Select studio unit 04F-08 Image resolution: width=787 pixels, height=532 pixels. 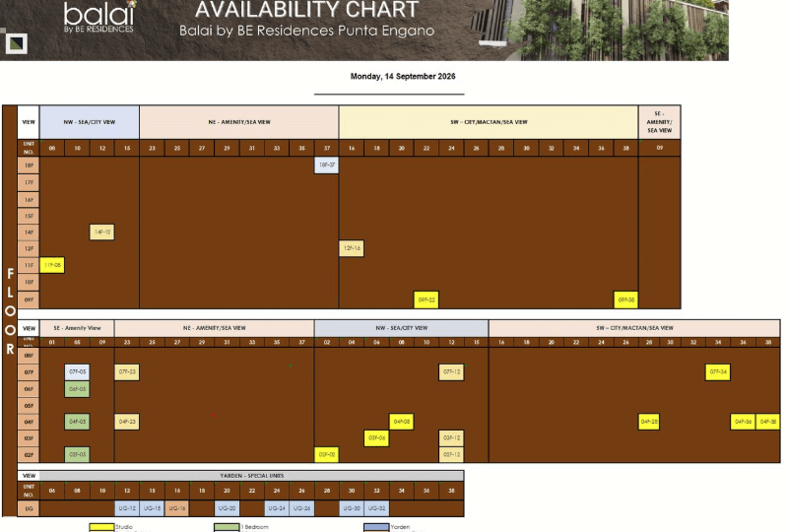(x=402, y=422)
